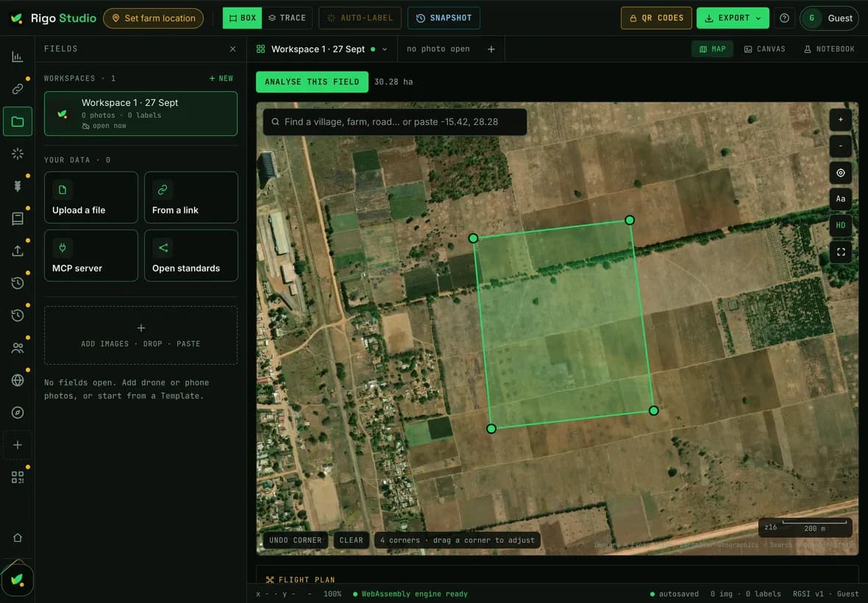Image resolution: width=868 pixels, height=603 pixels.
Task: Click ANALYSE THIS FIELD
Action: coord(312,82)
